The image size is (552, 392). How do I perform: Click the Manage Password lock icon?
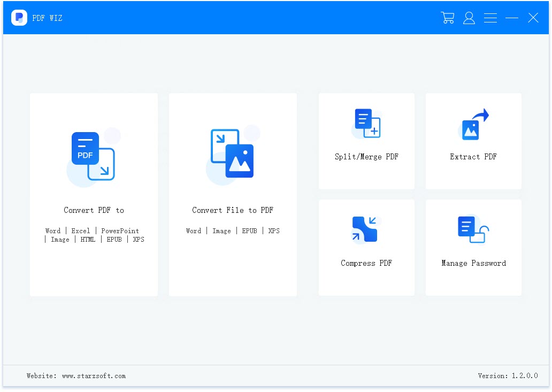pyautogui.click(x=473, y=229)
